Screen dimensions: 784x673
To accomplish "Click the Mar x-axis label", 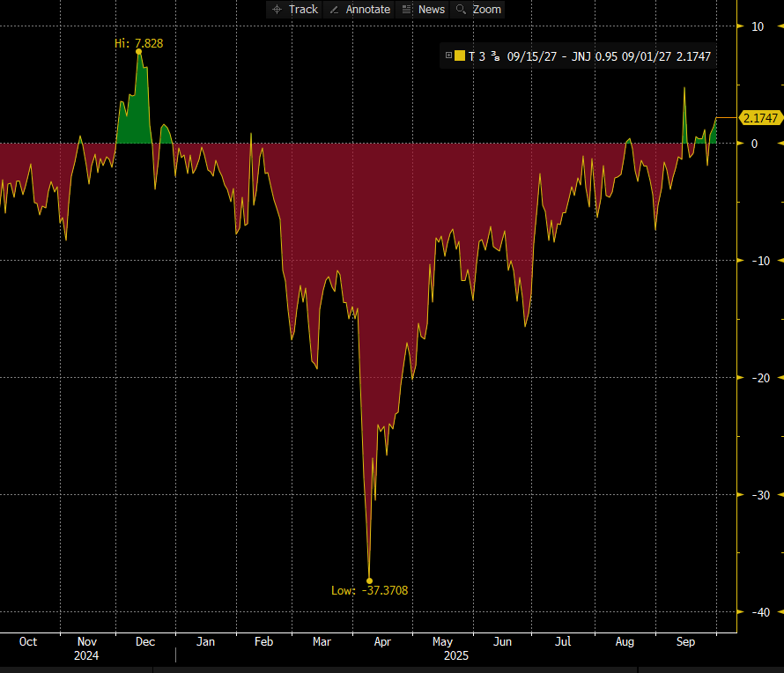I will (x=322, y=641).
